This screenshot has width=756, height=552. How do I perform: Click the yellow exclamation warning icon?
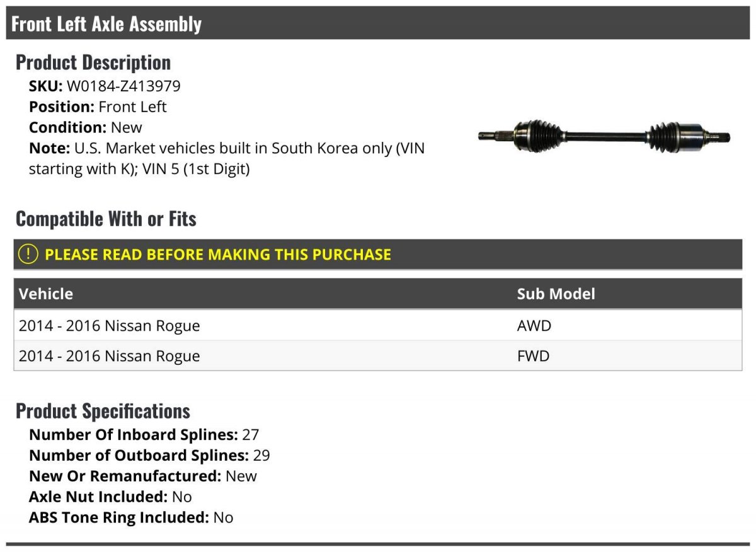pyautogui.click(x=28, y=255)
